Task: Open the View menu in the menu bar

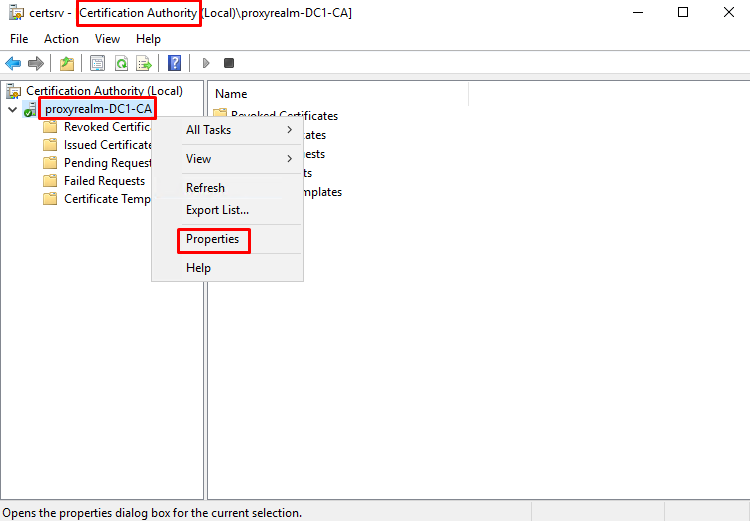Action: (x=107, y=39)
